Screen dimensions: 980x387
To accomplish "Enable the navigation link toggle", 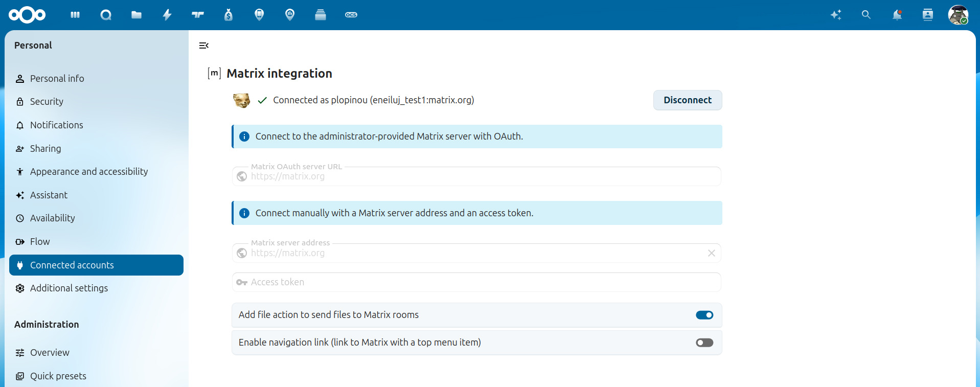I will [704, 343].
